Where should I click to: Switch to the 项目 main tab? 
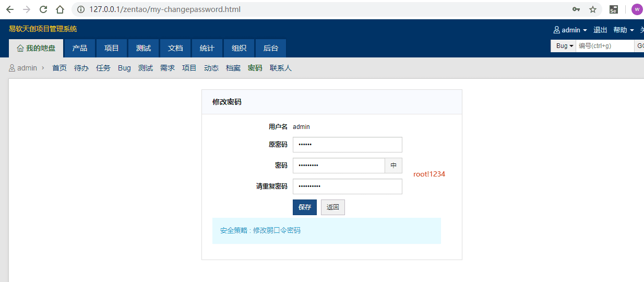point(112,48)
